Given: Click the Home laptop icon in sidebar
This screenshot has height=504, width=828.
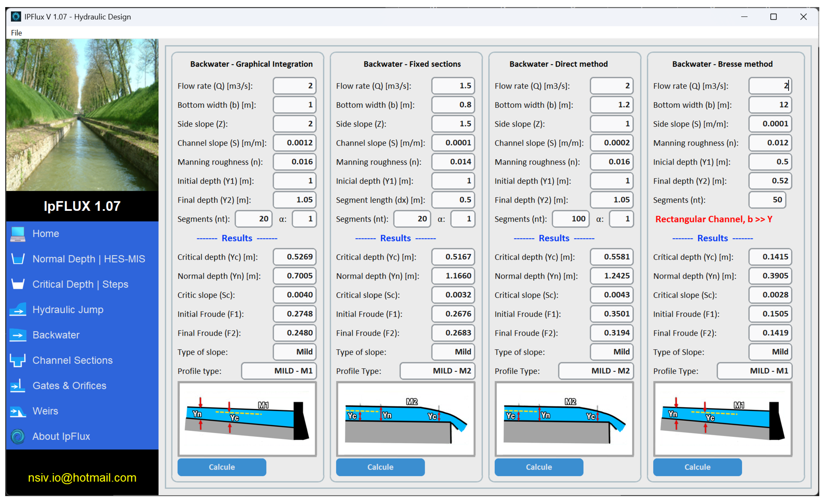Looking at the screenshot, I should (x=17, y=234).
